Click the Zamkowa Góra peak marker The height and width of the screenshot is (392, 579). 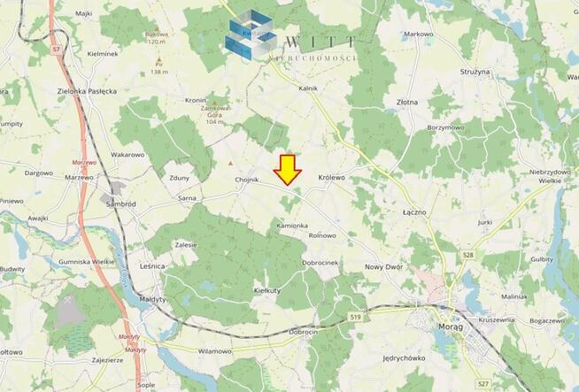coord(215,103)
